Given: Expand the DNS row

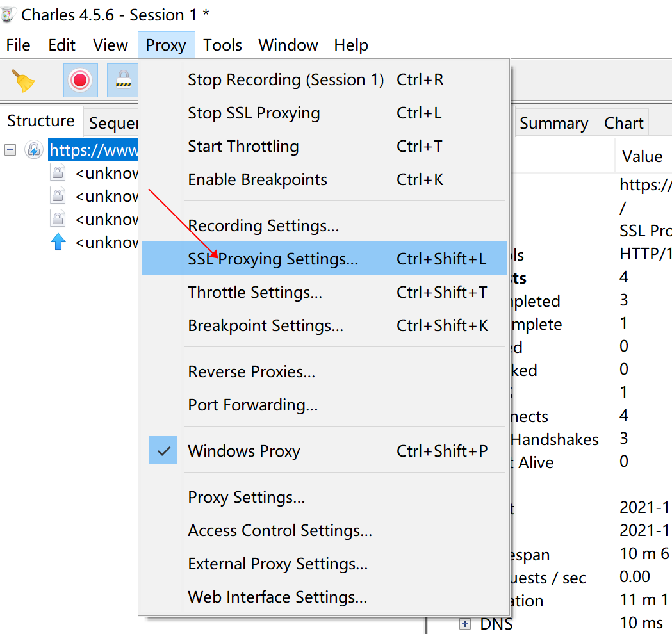Looking at the screenshot, I should pyautogui.click(x=465, y=623).
